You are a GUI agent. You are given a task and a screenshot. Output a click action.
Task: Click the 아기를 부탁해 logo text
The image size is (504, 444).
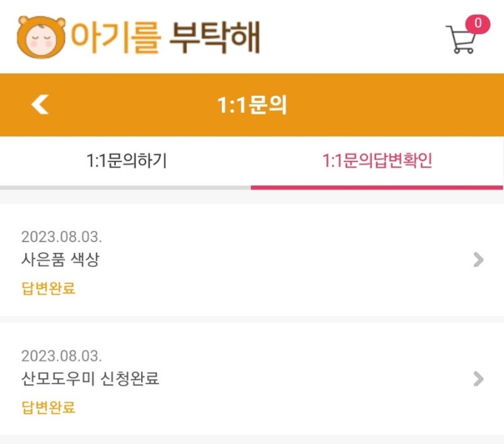pos(165,38)
